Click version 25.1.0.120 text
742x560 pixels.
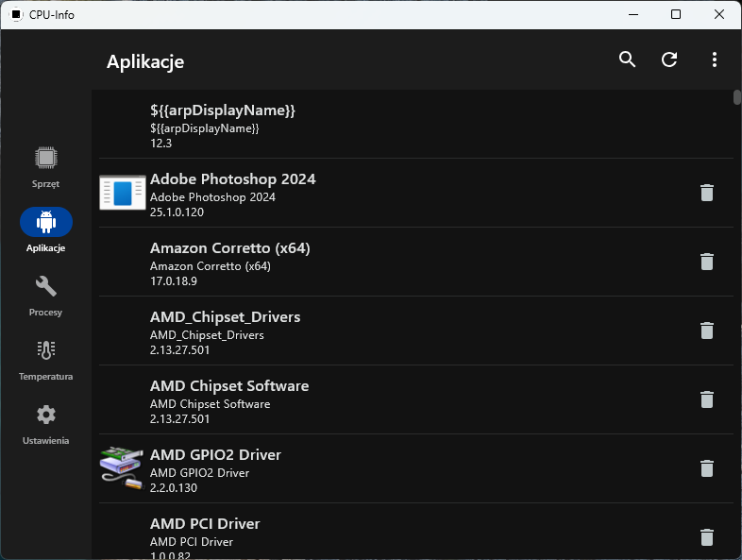pyautogui.click(x=177, y=212)
